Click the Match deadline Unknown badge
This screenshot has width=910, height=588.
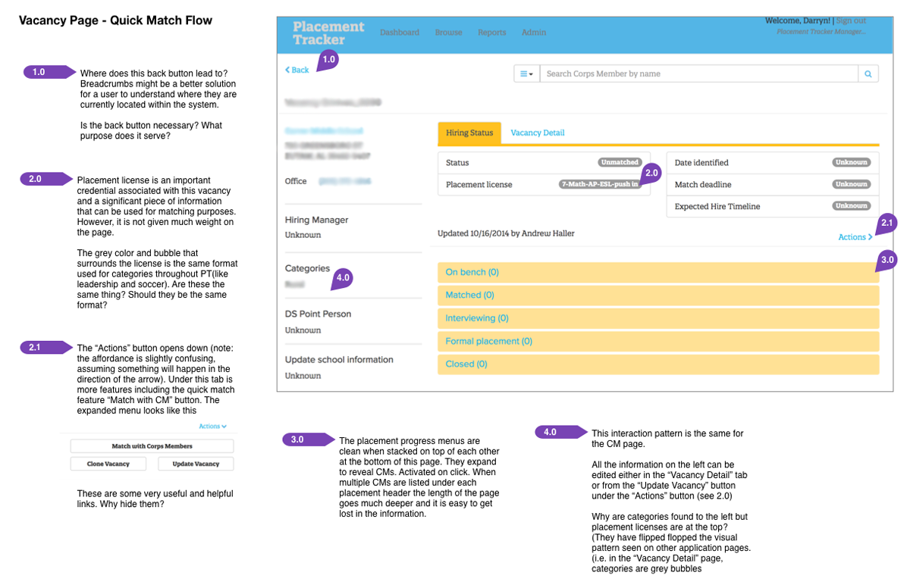click(851, 184)
